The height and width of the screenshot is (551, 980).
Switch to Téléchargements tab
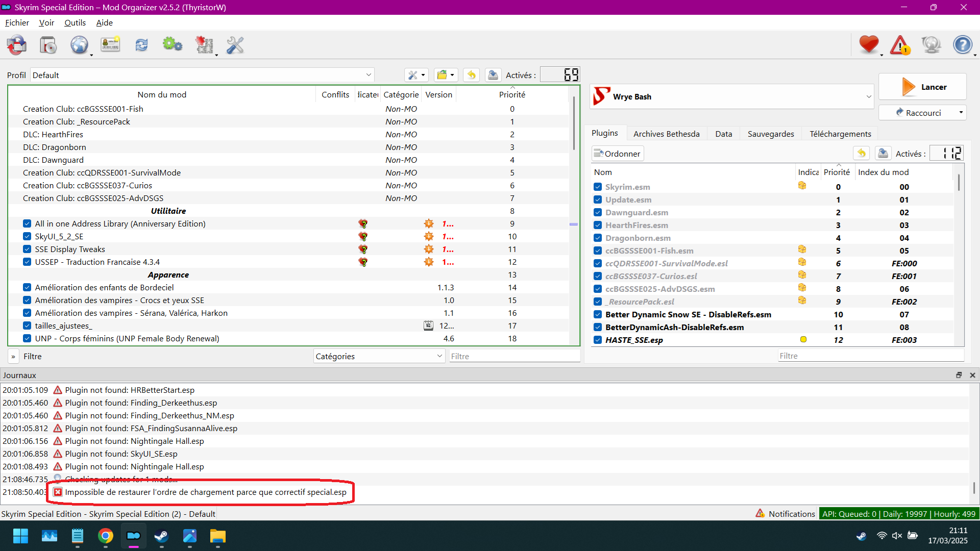(x=840, y=134)
